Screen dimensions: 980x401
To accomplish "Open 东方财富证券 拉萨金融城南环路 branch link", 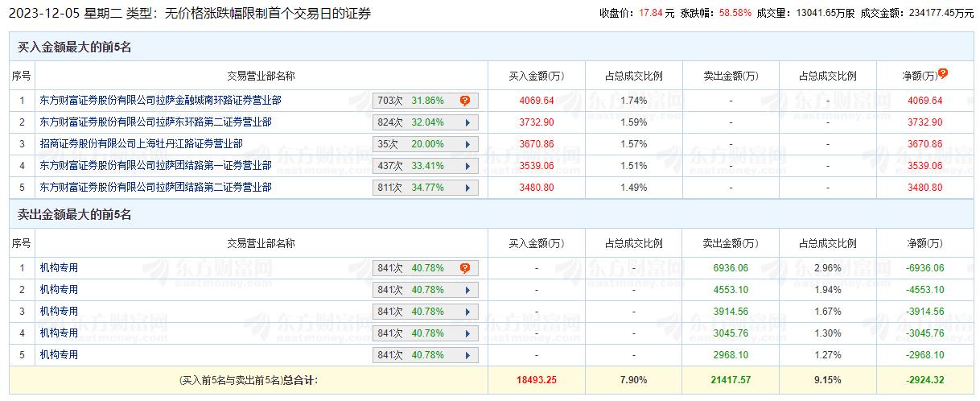I will (x=160, y=101).
